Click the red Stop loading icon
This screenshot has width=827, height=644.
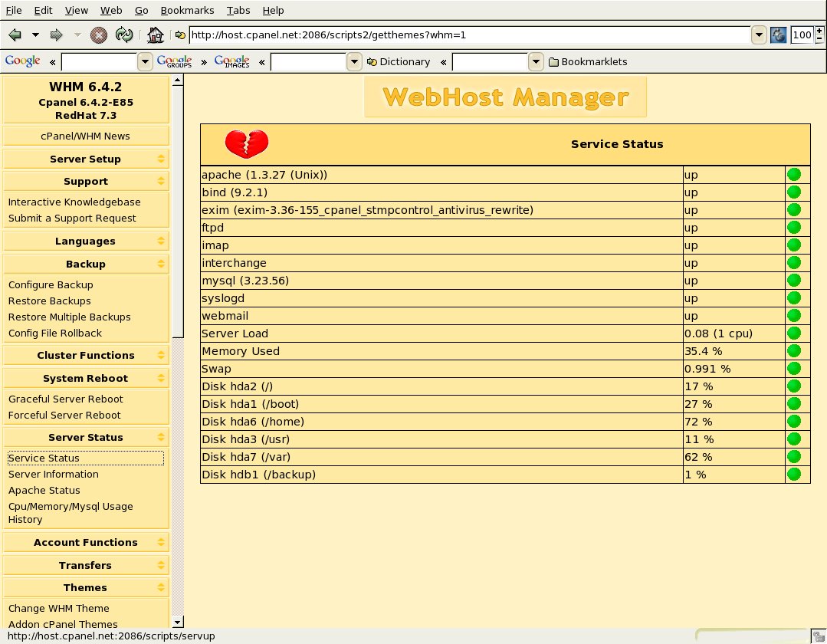click(99, 34)
